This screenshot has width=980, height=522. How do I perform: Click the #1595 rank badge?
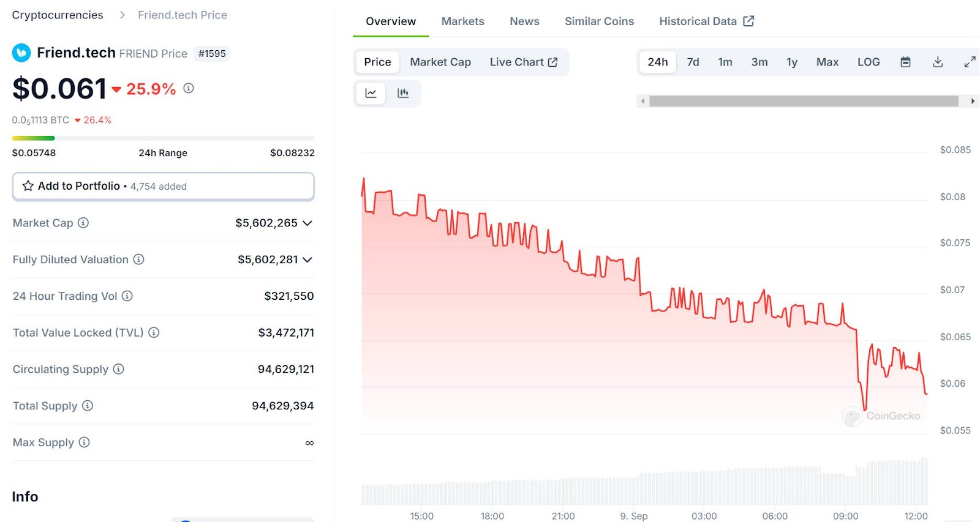tap(212, 54)
